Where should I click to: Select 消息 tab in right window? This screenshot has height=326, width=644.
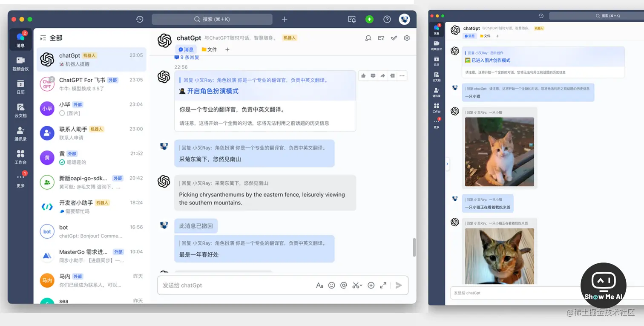pos(469,36)
